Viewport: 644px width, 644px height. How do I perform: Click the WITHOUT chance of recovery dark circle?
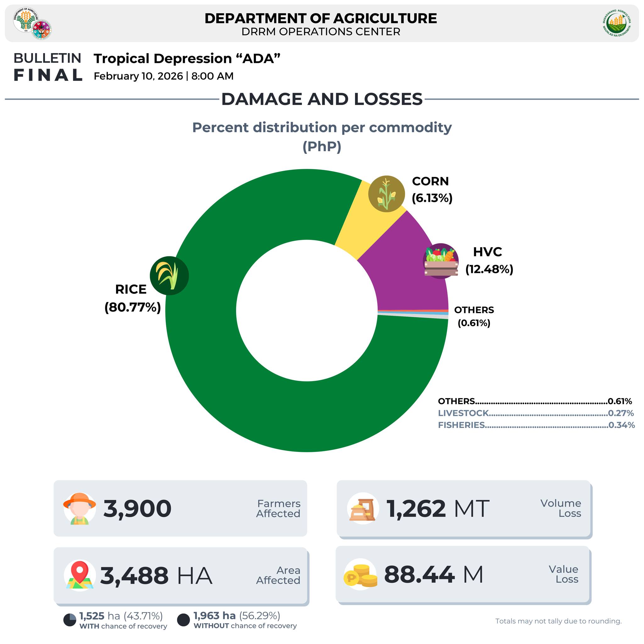[x=183, y=620]
